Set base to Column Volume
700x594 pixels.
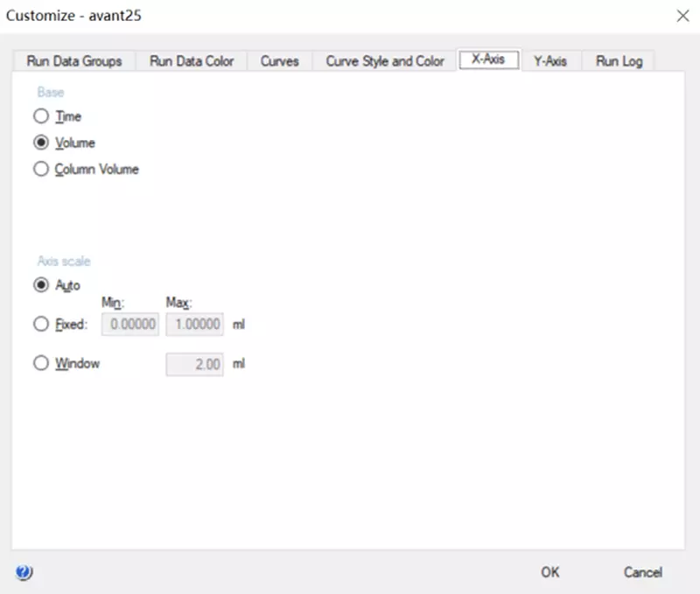(41, 169)
